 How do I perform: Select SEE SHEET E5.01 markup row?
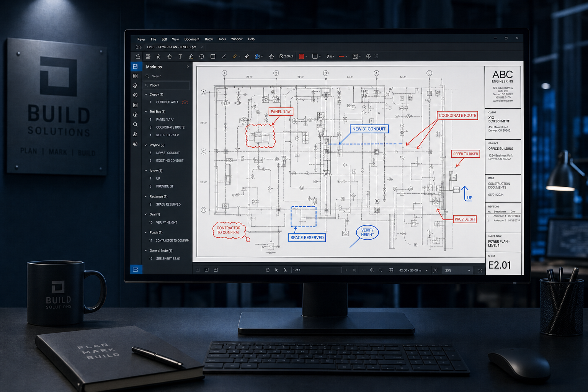click(x=168, y=259)
